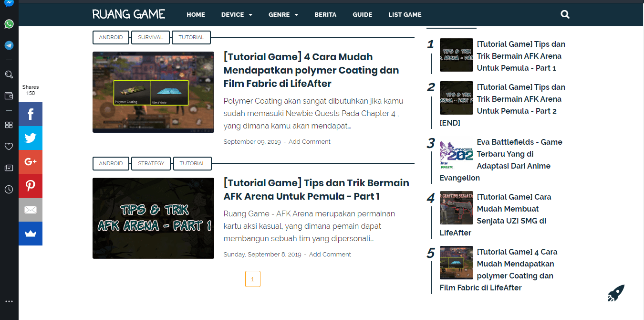Click the STRATEGY tag
This screenshot has width=644, height=320.
(151, 163)
